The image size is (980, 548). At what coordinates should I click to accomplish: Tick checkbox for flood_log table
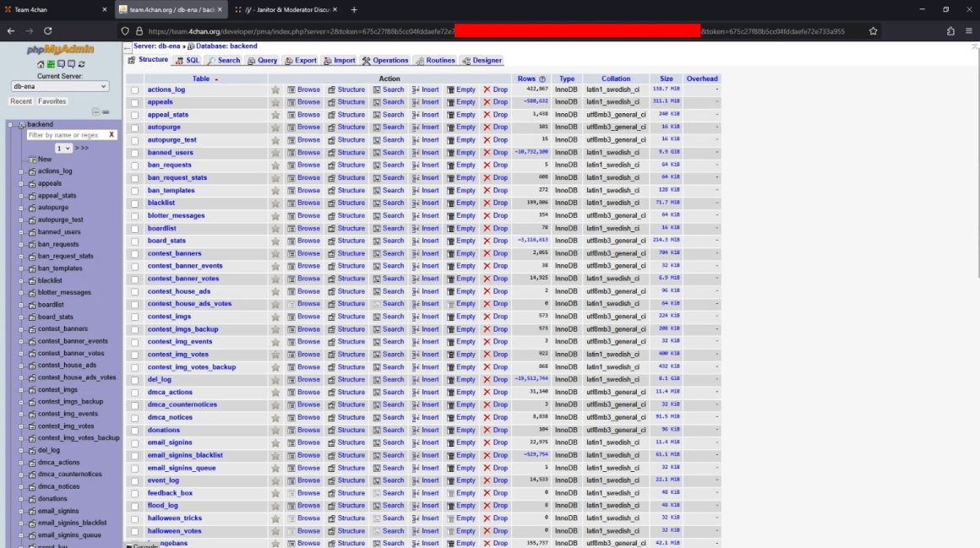135,506
